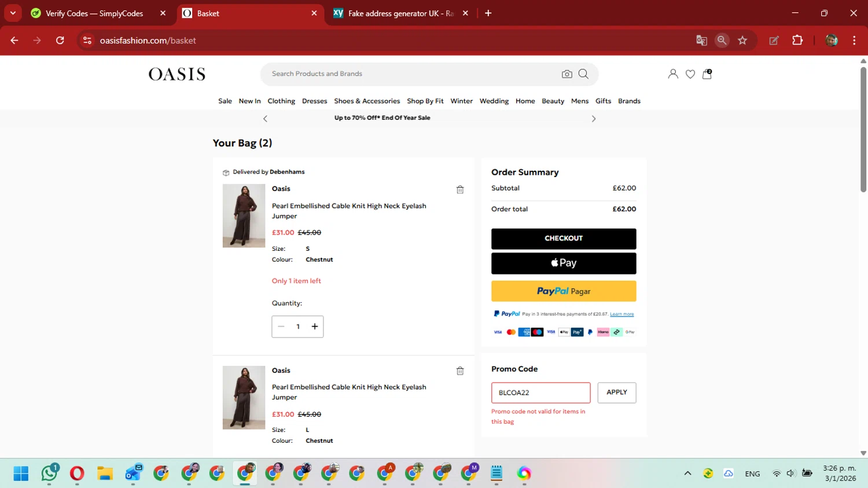868x488 pixels.
Task: Open the Shoes & Accessories menu
Action: (367, 101)
